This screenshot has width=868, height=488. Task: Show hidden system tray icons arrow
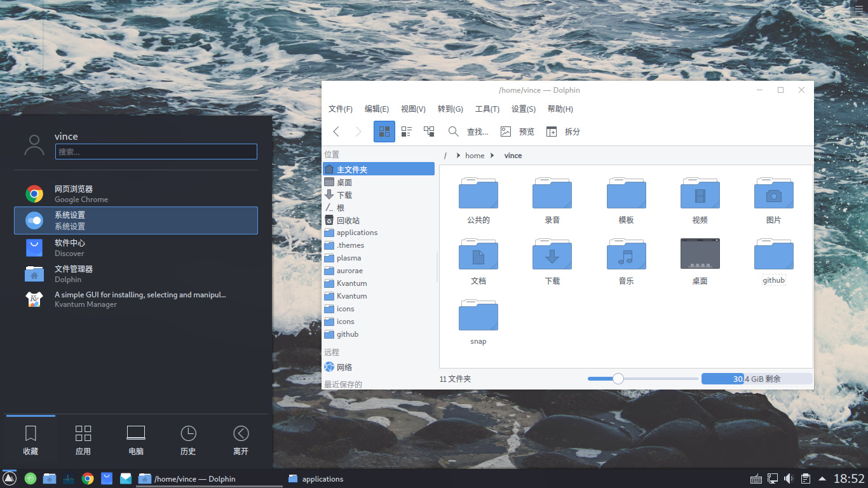[822, 478]
